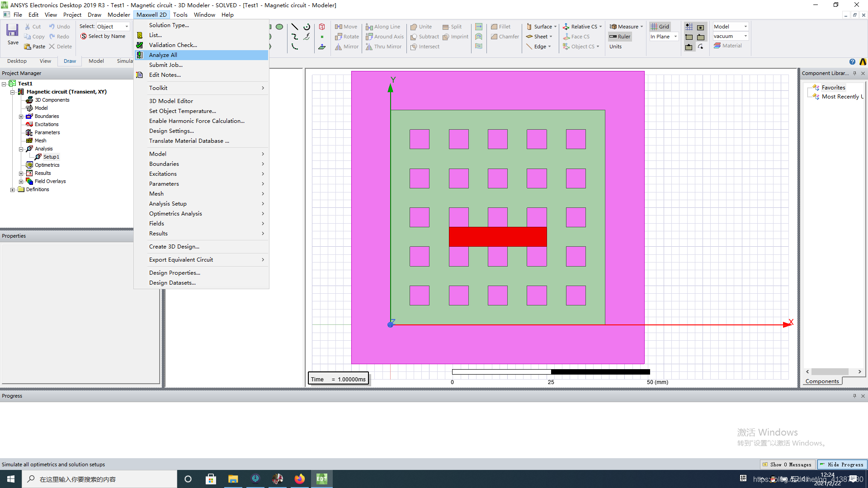Click the Field Overlays icon in tree

(x=29, y=181)
